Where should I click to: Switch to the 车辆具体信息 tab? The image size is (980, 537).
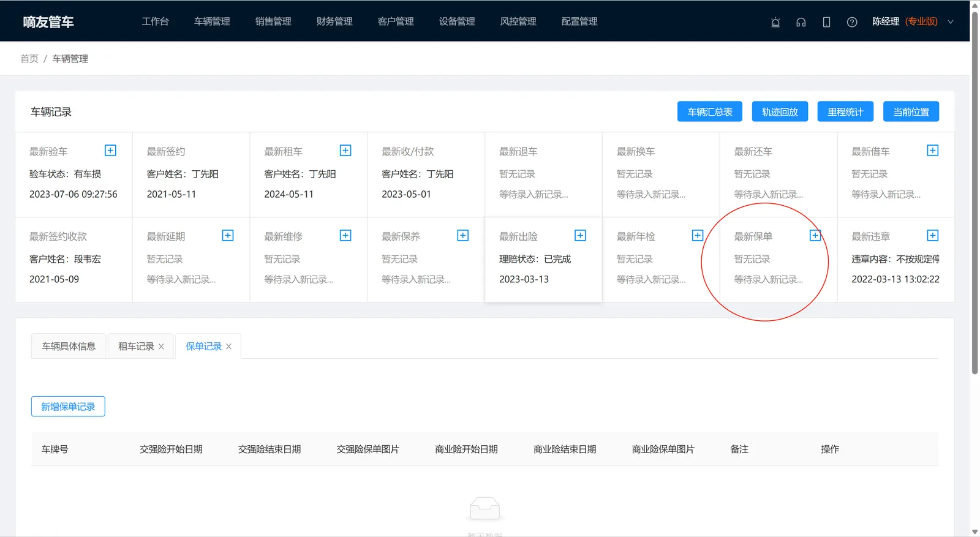(x=69, y=347)
